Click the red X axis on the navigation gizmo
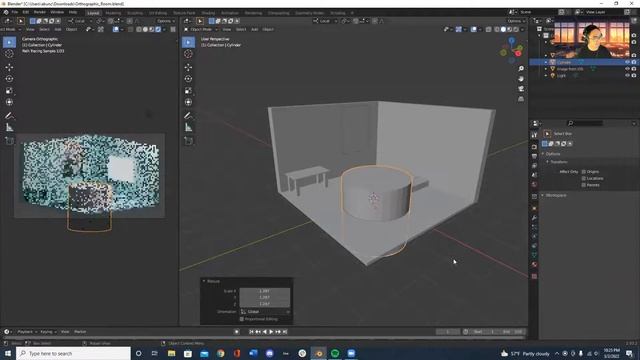 click(x=519, y=53)
